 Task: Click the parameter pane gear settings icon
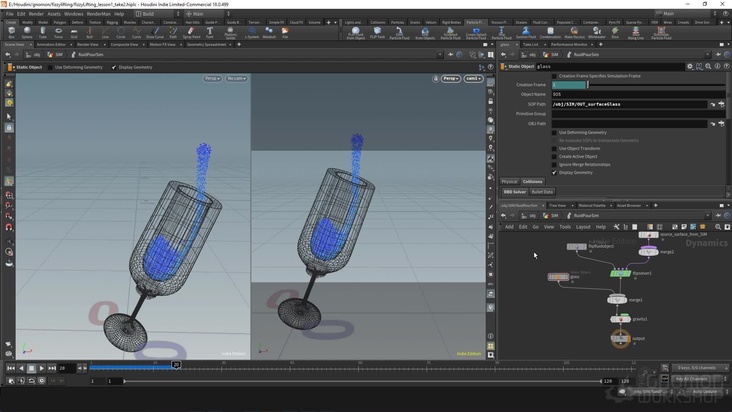click(689, 66)
